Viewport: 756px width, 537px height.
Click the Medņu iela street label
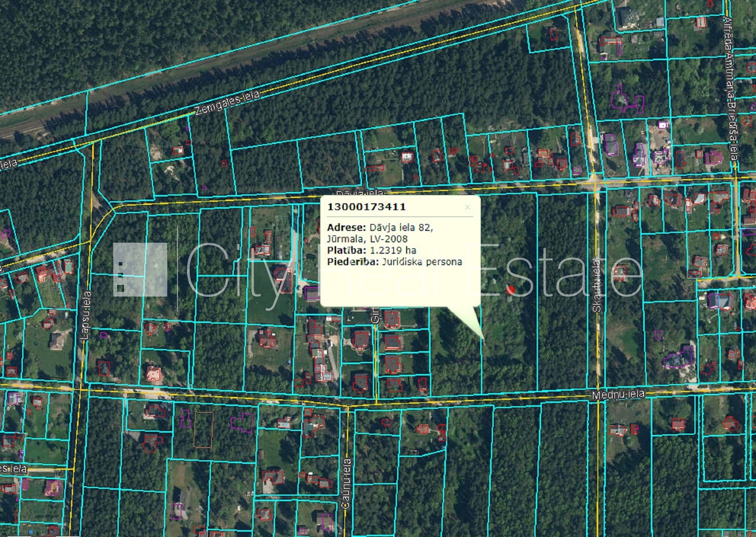(x=618, y=394)
